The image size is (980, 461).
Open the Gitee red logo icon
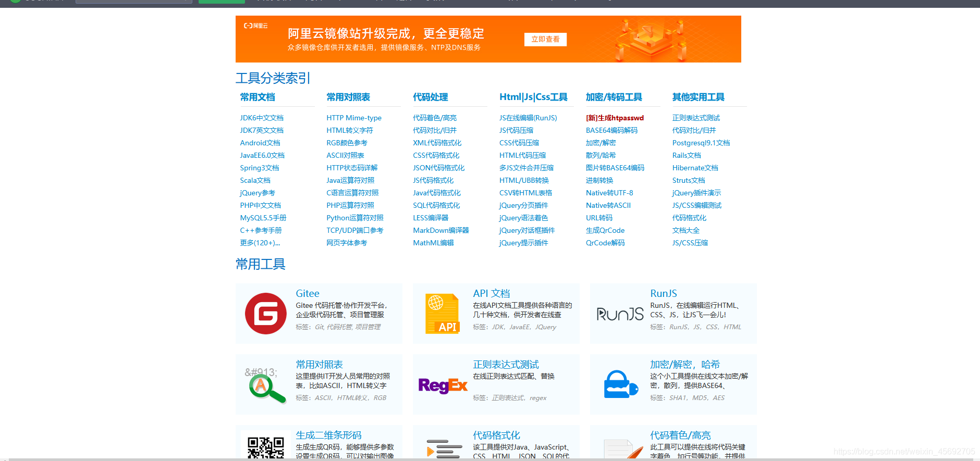point(266,314)
